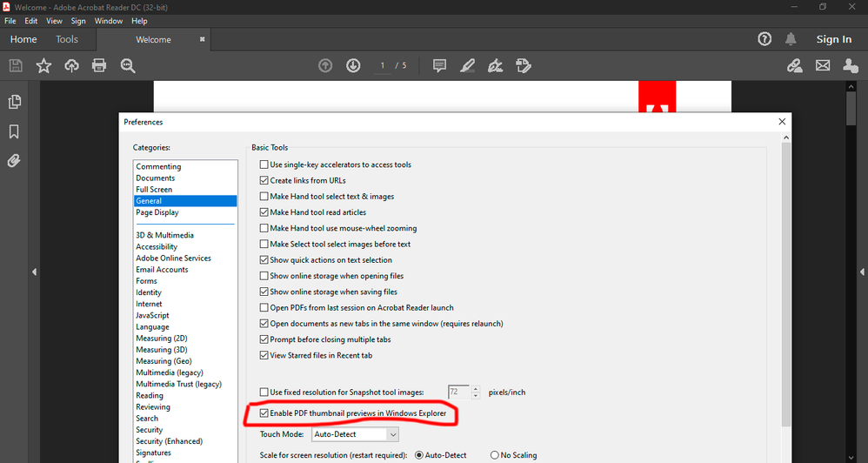The height and width of the screenshot is (463, 868).
Task: Uncheck Prompt before closing multiple tabs
Action: click(x=264, y=339)
